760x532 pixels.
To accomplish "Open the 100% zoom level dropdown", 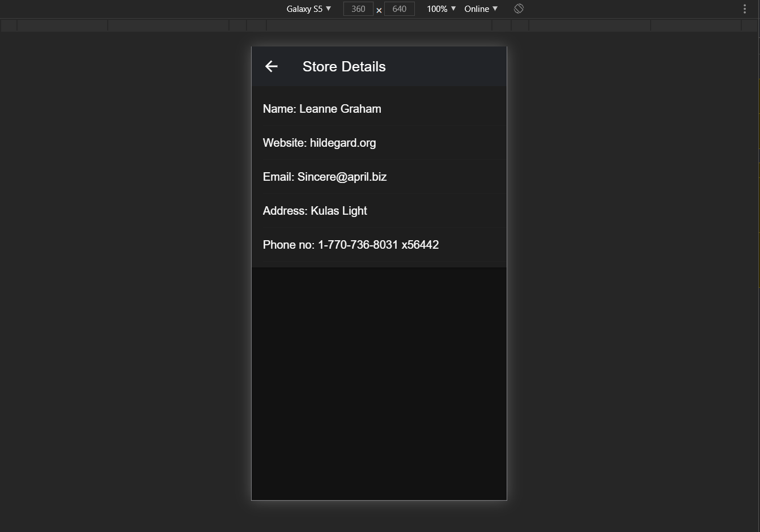I will 436,8.
